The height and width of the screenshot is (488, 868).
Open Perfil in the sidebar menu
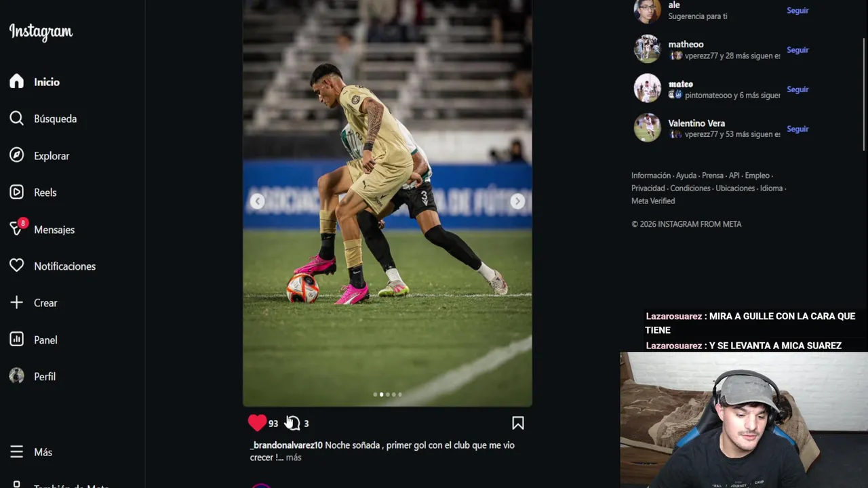[x=45, y=376]
